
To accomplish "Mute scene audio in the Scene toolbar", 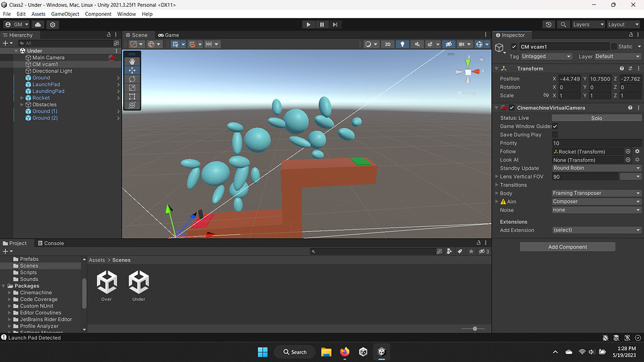I will tap(417, 44).
